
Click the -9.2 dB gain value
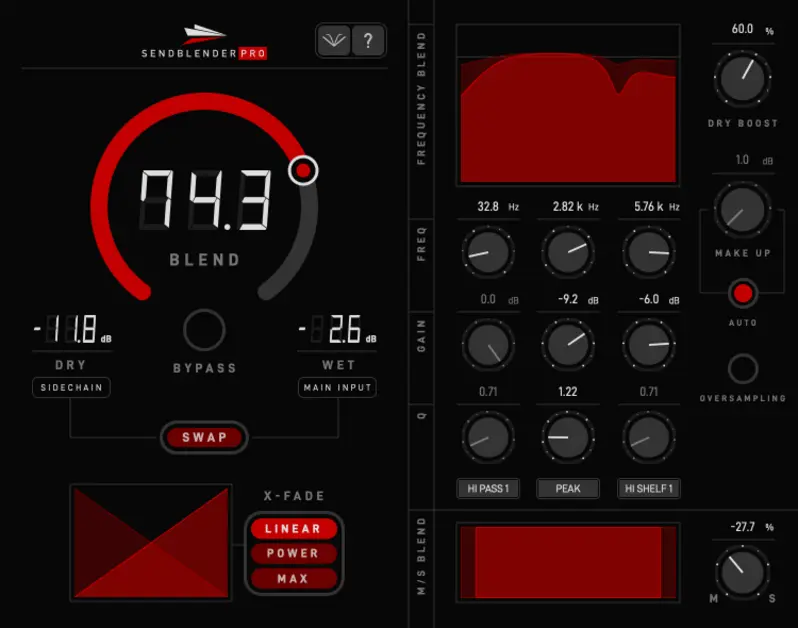tap(578, 299)
